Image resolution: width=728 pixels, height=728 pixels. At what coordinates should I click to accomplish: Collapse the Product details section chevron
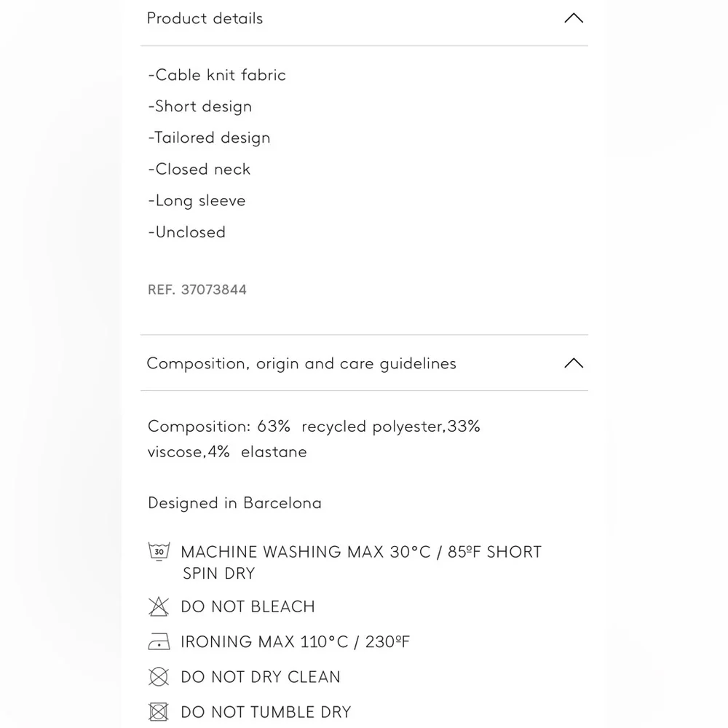coord(574,18)
